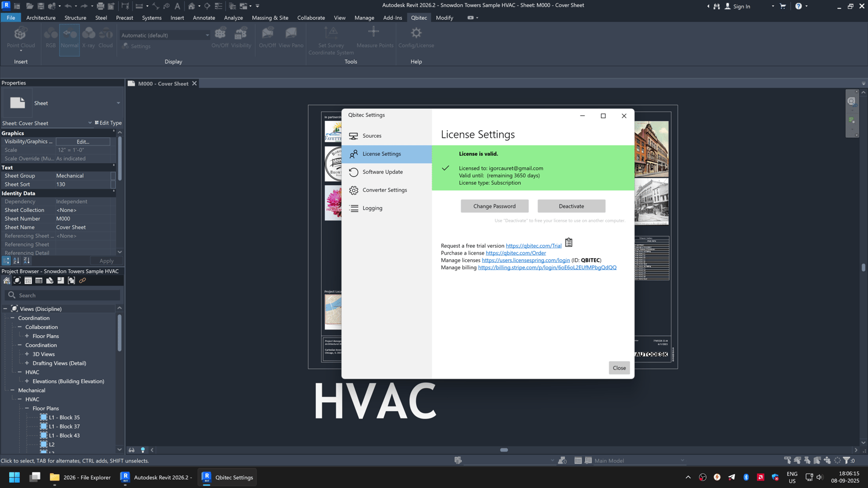Open File Explorer from the taskbar

(80, 478)
